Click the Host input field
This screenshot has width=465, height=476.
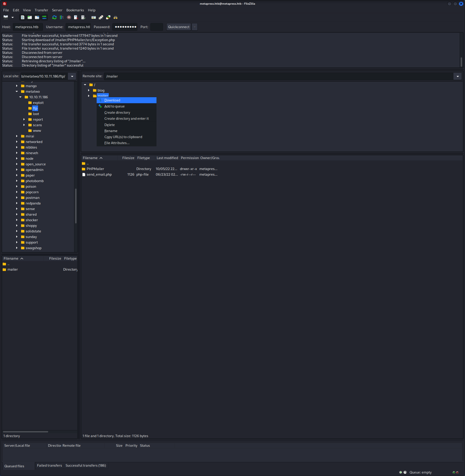(x=28, y=27)
